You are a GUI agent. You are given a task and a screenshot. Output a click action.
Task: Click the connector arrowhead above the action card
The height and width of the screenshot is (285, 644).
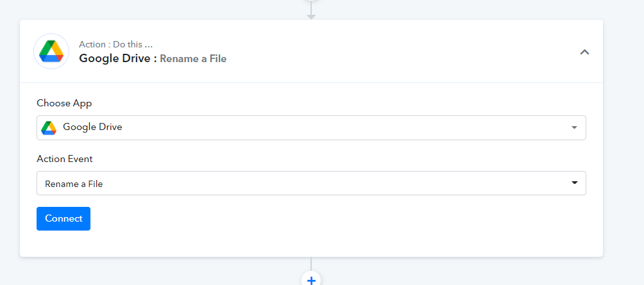(311, 17)
